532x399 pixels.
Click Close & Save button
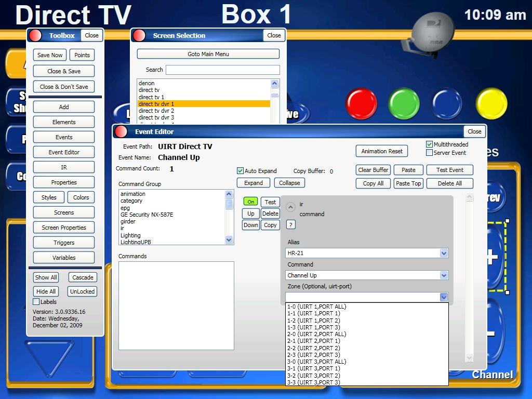click(64, 71)
